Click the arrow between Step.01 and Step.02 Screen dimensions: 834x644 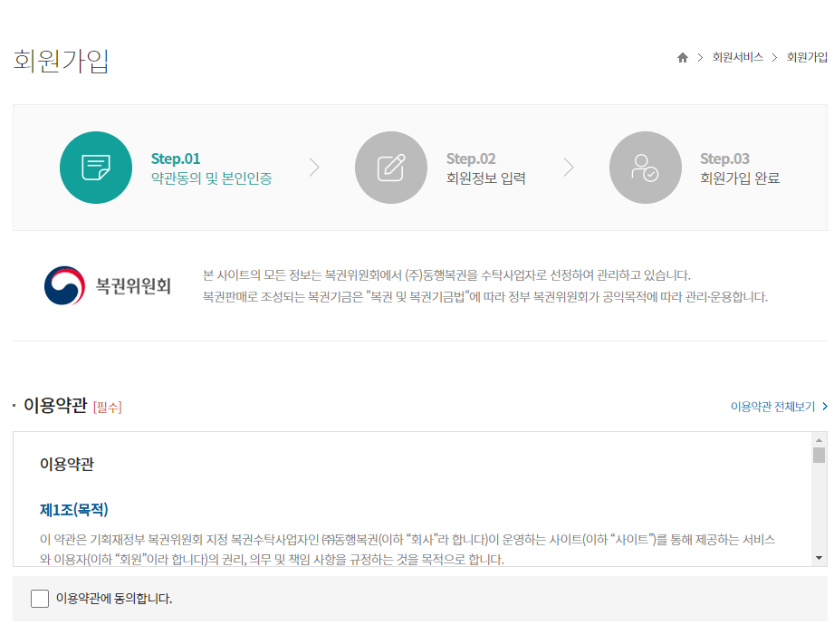(314, 168)
